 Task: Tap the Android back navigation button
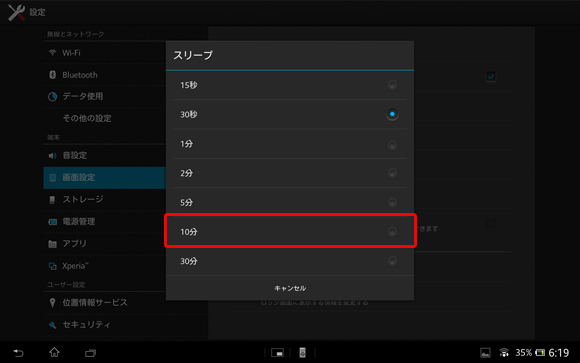click(18, 353)
